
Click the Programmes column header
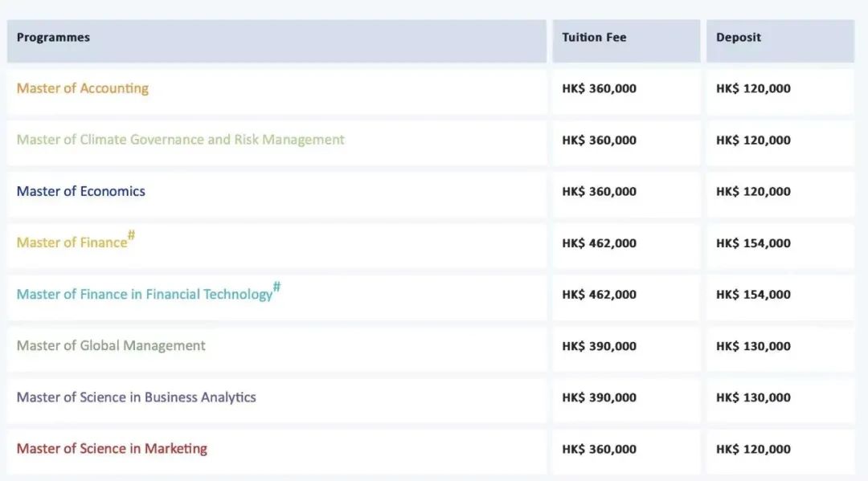tap(53, 38)
